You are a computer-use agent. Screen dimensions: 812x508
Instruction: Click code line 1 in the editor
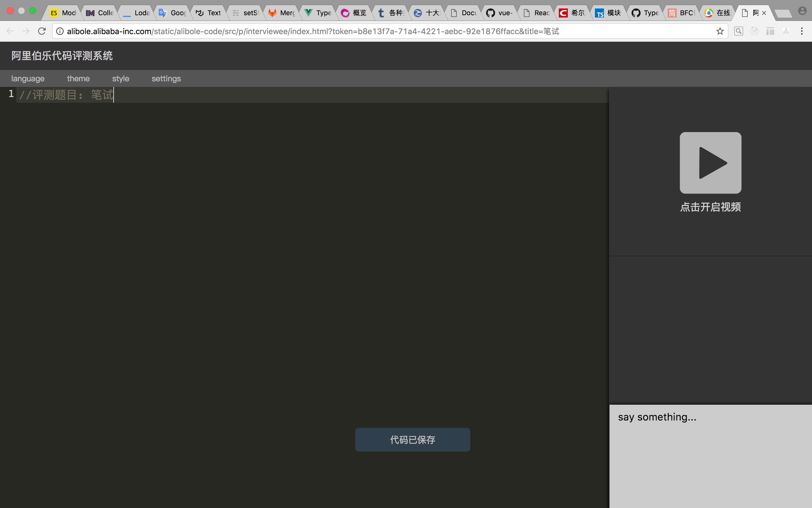point(312,95)
